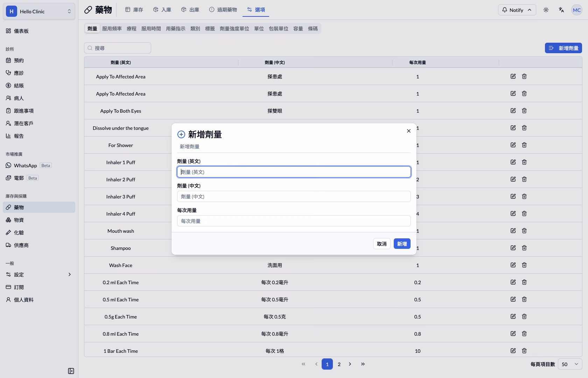This screenshot has width=588, height=378.
Task: Click the 新增劑量 button at top right
Action: (x=563, y=48)
